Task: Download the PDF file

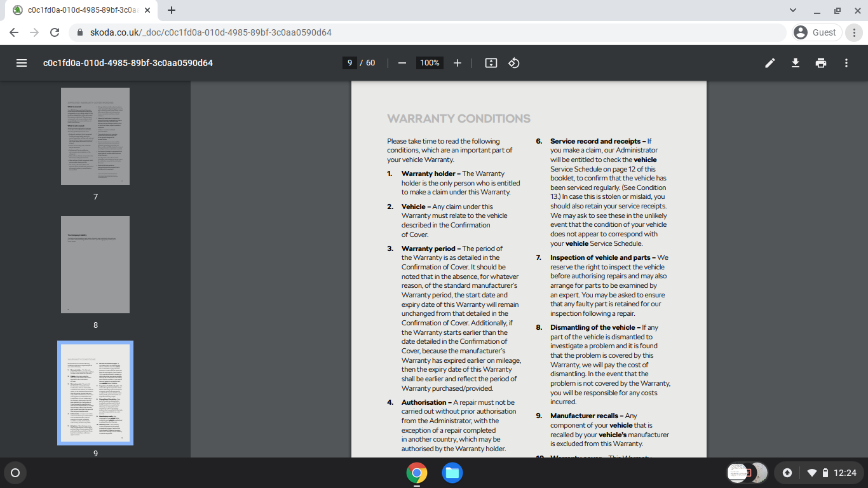Action: 795,63
